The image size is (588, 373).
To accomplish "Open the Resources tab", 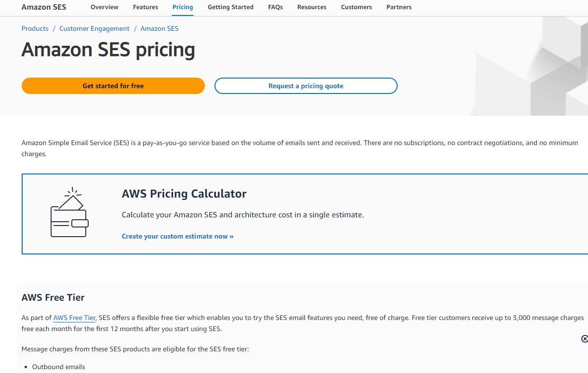I will coord(312,7).
